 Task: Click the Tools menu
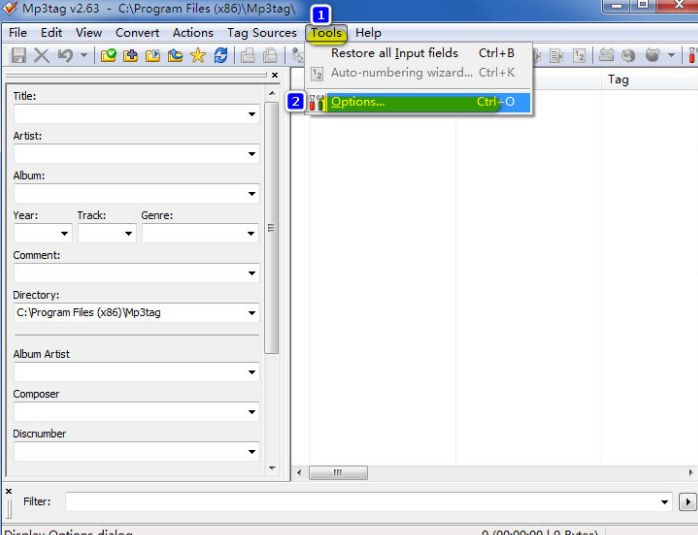(x=326, y=33)
